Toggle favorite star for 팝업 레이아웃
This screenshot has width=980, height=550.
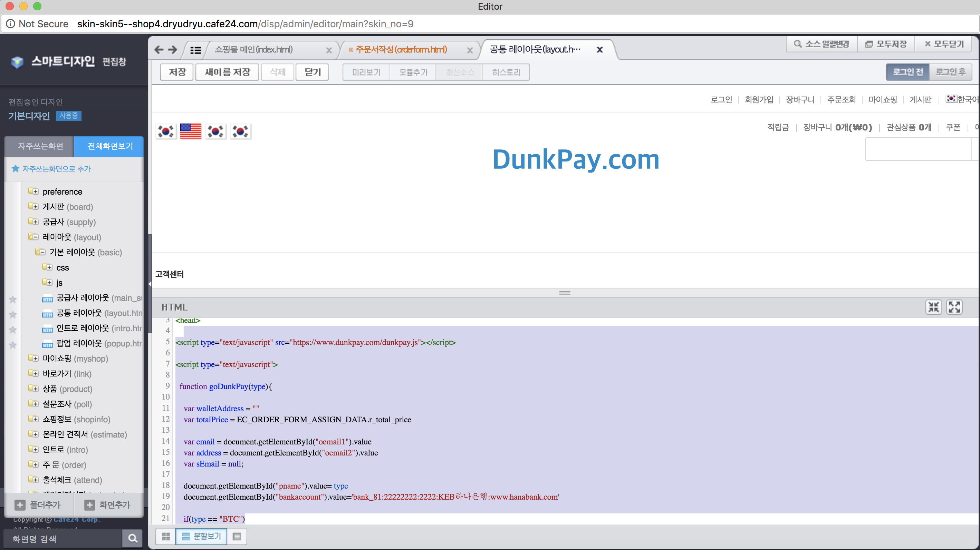click(12, 345)
